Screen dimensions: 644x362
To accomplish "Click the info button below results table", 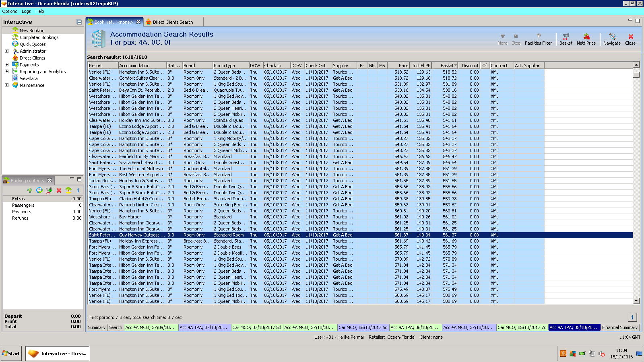I will pos(632,317).
